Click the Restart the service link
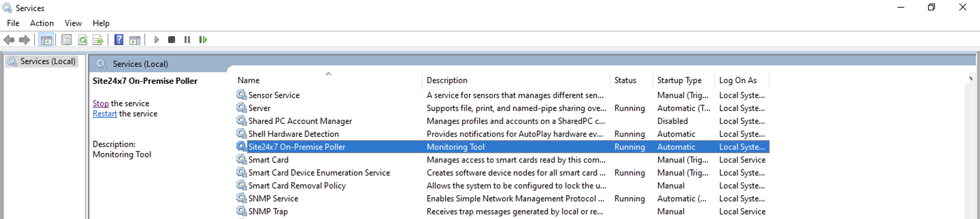 point(104,114)
